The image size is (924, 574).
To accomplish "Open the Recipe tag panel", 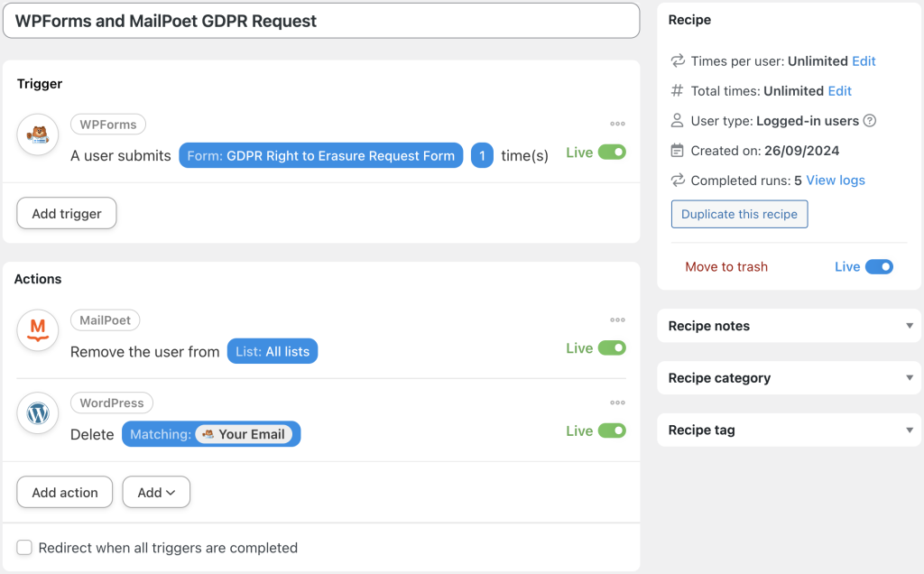I will (x=789, y=430).
